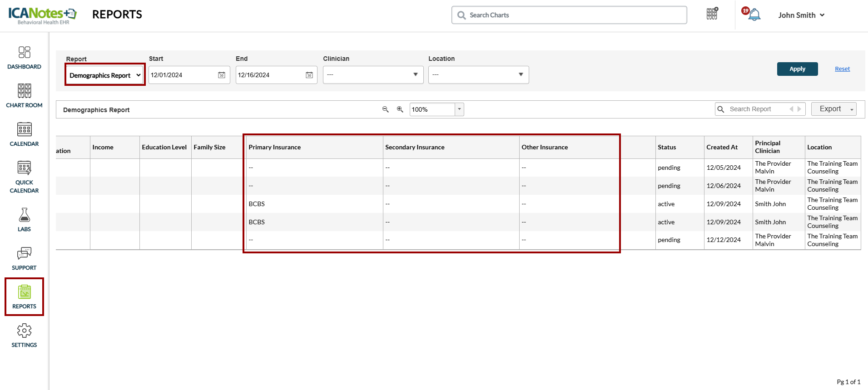Open the 100% zoom level dropdown
The width and height of the screenshot is (868, 390).
pyautogui.click(x=459, y=109)
